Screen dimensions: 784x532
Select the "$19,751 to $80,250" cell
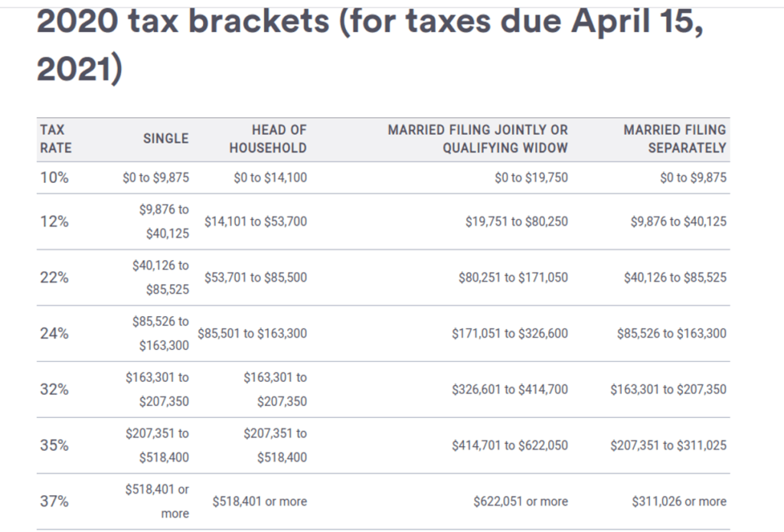click(516, 221)
